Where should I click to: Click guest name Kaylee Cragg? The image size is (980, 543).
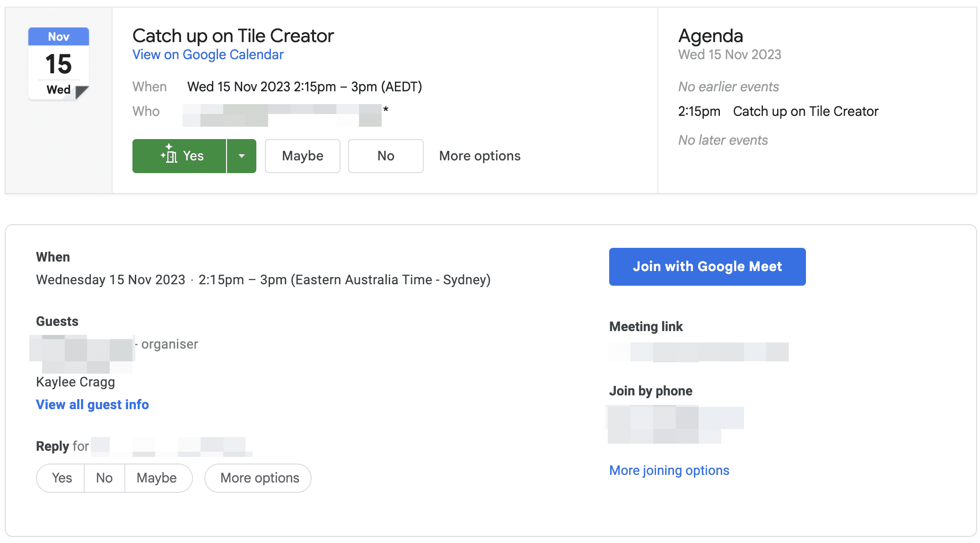click(x=75, y=382)
